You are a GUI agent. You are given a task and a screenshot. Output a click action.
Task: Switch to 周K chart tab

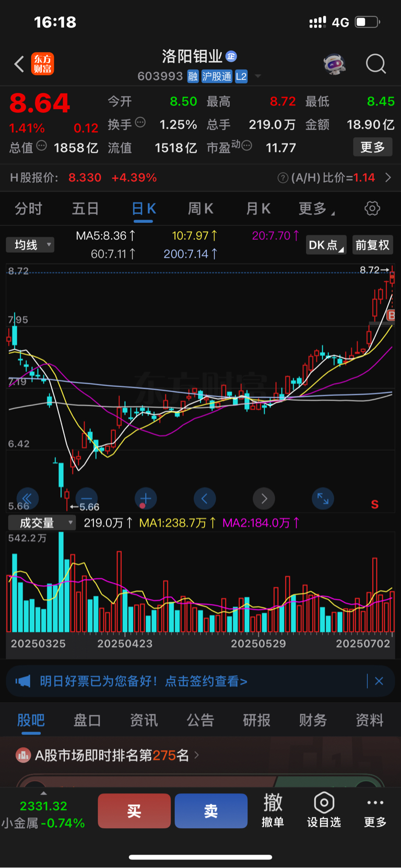pyautogui.click(x=200, y=209)
